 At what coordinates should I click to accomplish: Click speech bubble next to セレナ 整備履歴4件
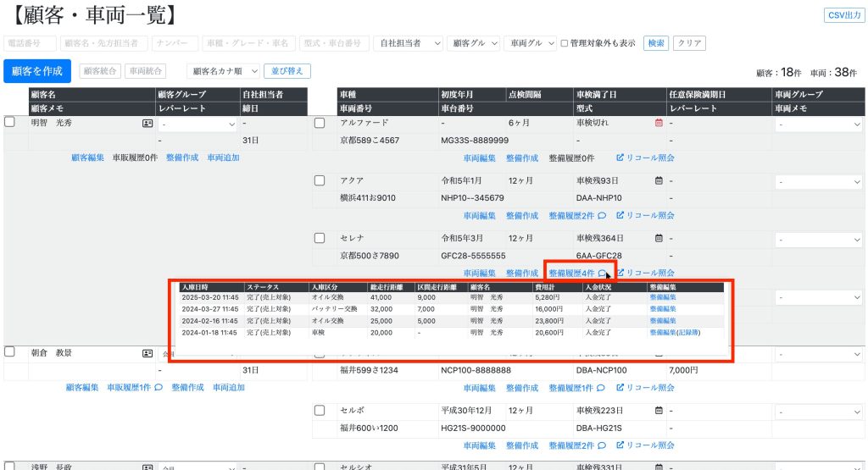pos(602,274)
